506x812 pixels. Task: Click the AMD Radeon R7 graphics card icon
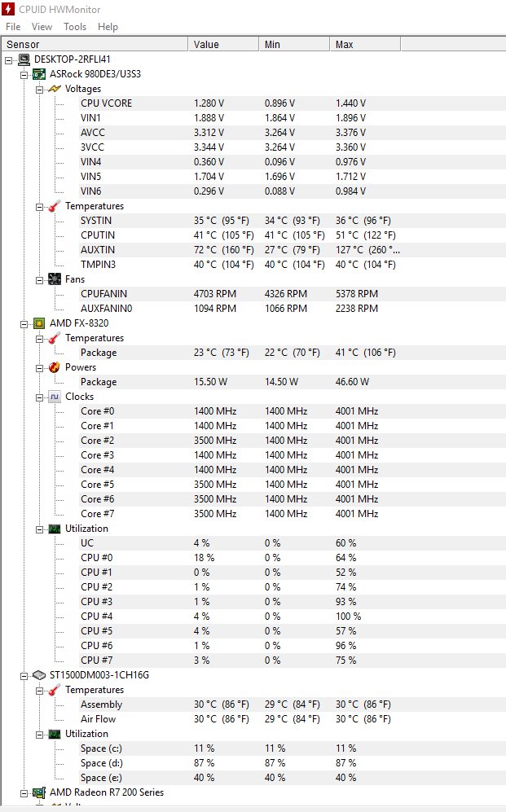(38, 792)
